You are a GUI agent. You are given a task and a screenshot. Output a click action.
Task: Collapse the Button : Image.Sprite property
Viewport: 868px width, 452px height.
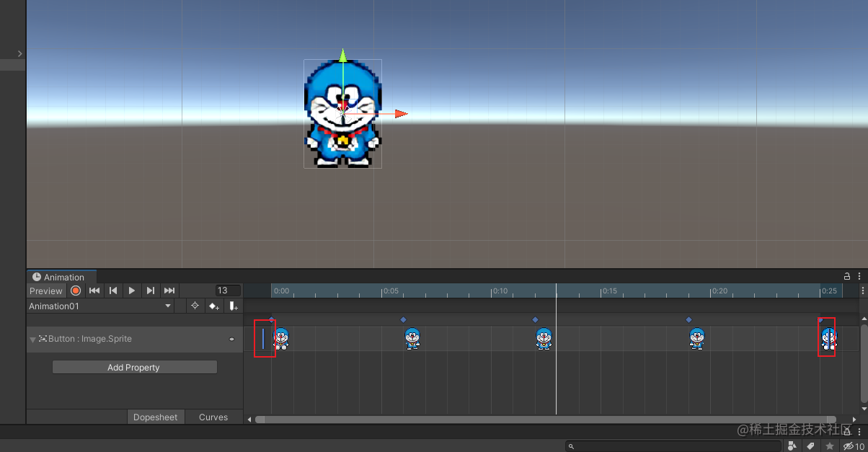[32, 339]
